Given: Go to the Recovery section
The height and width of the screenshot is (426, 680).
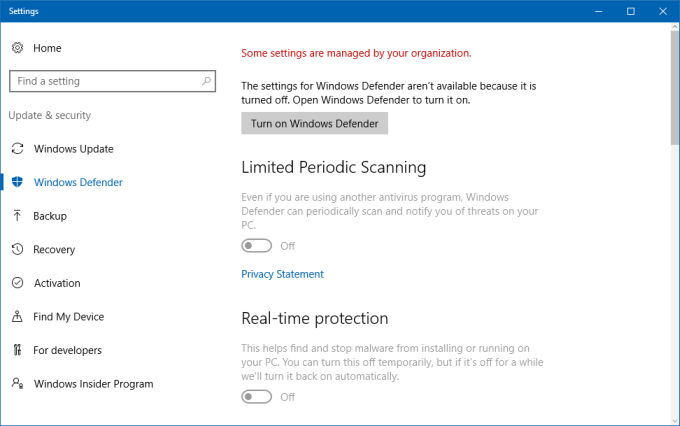Looking at the screenshot, I should point(54,249).
